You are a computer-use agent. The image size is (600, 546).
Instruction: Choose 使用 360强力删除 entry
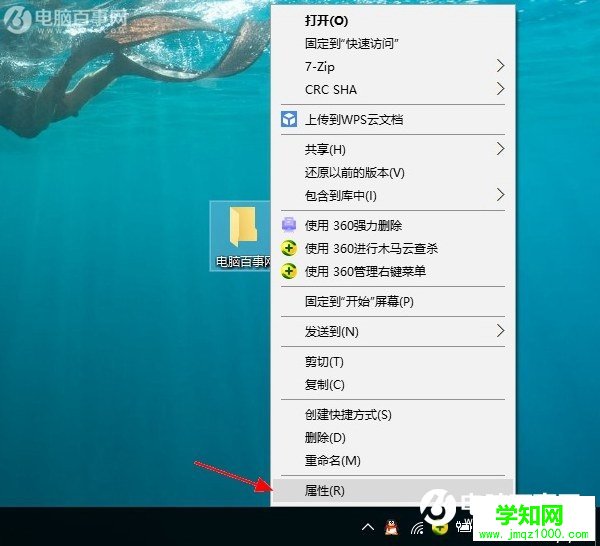coord(393,225)
